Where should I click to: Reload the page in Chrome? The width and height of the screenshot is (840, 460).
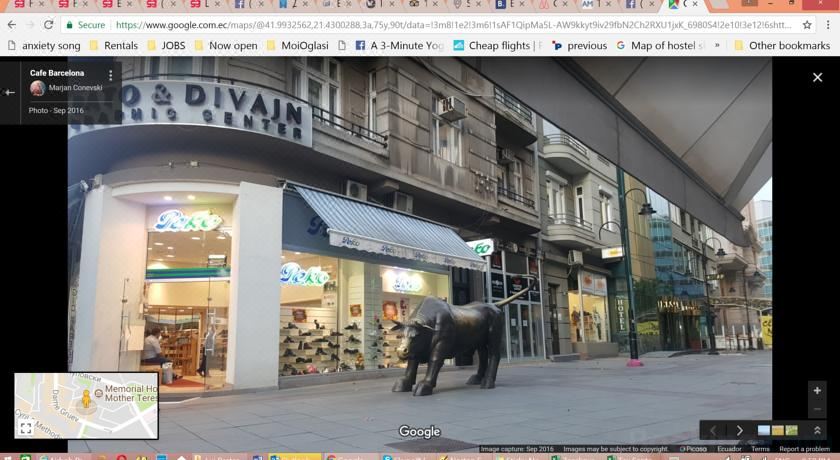(48, 25)
